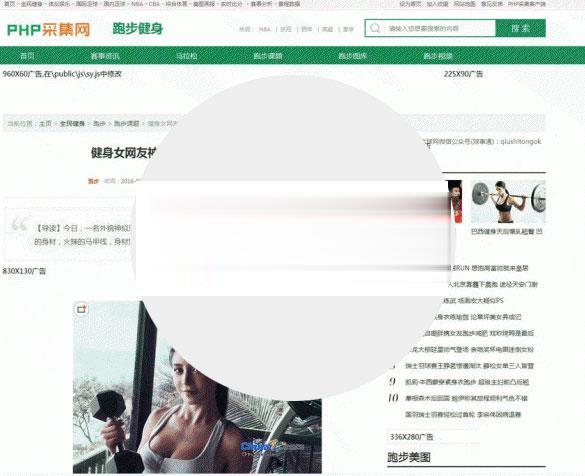Click the article headline 健身女网友
The width and height of the screenshot is (585, 476).
click(x=123, y=153)
